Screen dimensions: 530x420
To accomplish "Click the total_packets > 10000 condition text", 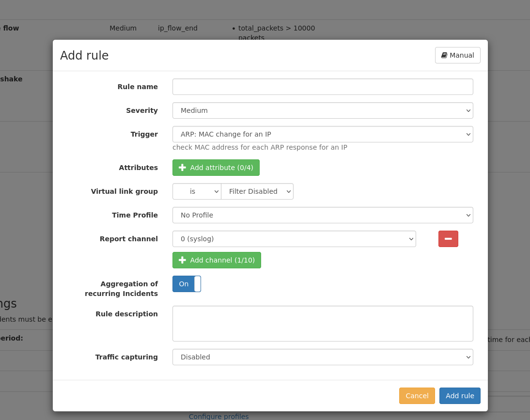I will pyautogui.click(x=277, y=28).
